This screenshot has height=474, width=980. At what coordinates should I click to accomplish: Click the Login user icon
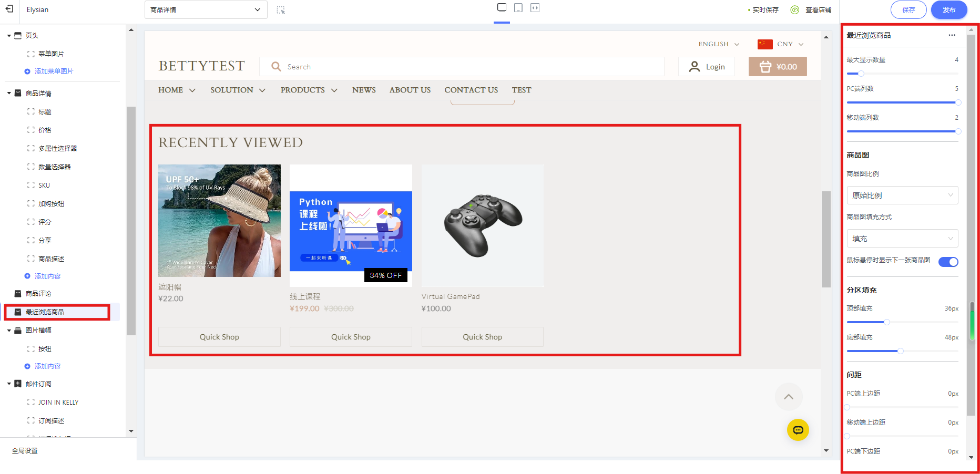695,67
